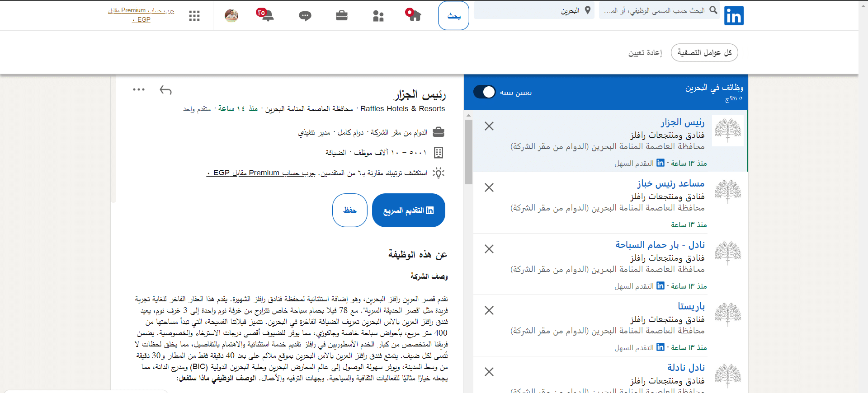Viewport: 868px width, 393px height.
Task: Open كل عوامل التصفية filters button
Action: 704,53
